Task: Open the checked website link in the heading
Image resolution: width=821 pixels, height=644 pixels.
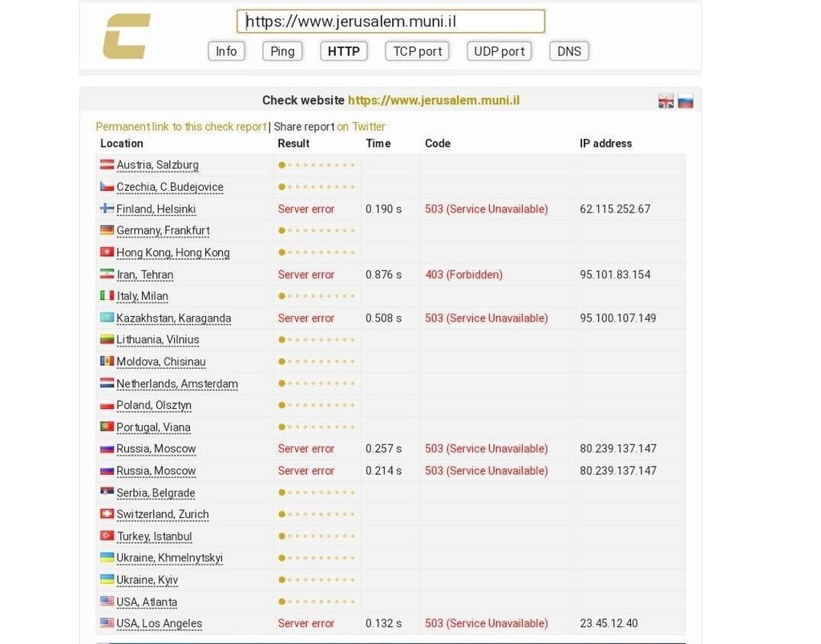Action: click(434, 100)
